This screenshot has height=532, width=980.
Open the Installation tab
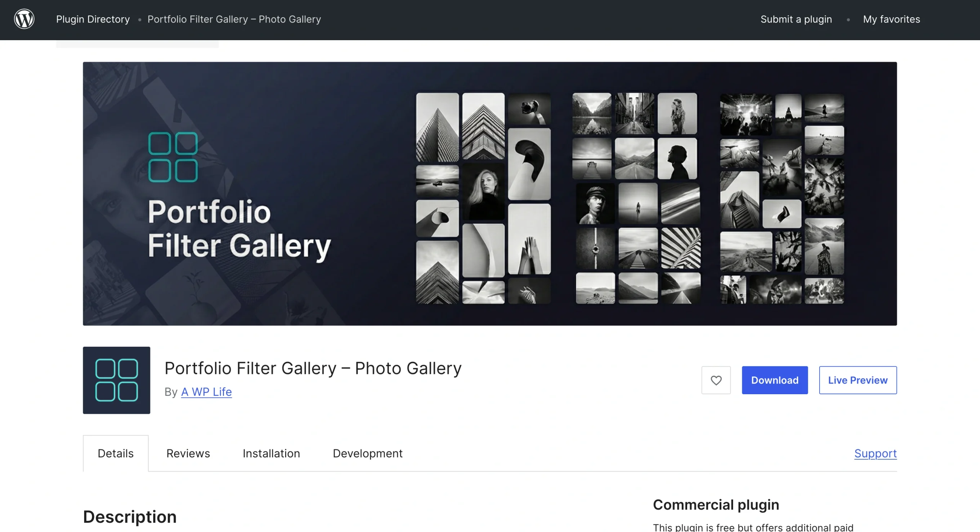click(x=271, y=454)
